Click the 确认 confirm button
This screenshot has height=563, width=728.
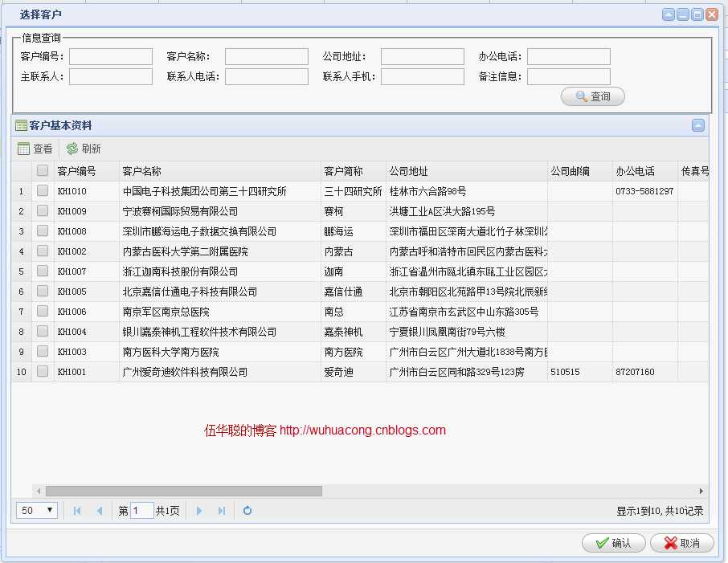point(613,543)
